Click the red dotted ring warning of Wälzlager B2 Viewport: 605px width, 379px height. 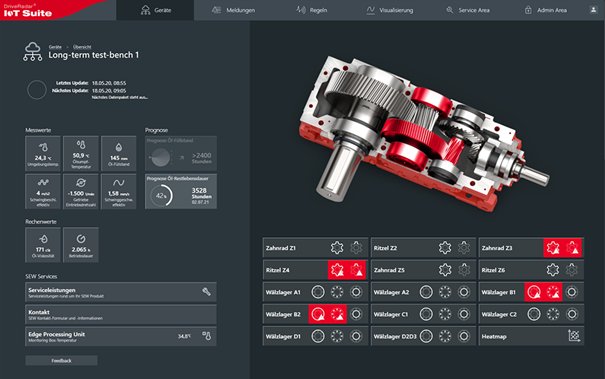[337, 314]
